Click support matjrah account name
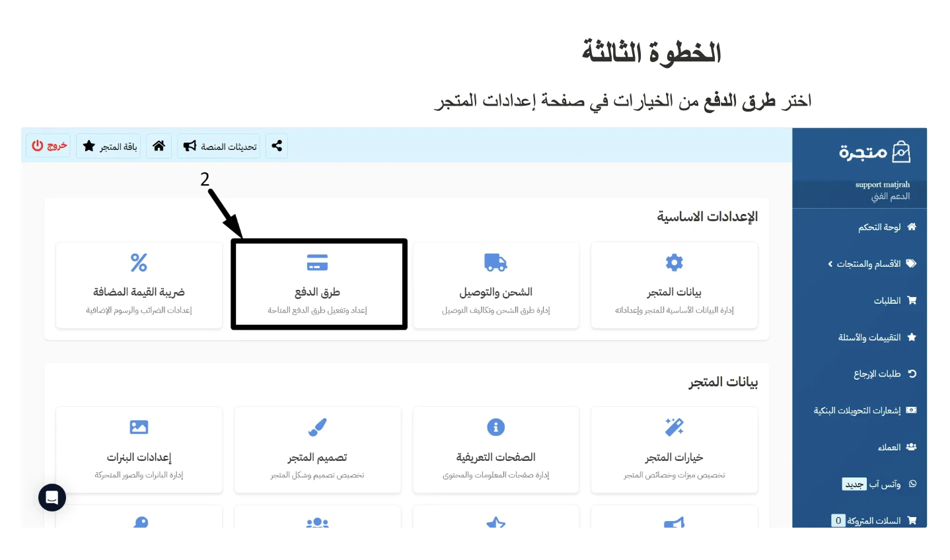This screenshot has width=950, height=560. point(883,185)
